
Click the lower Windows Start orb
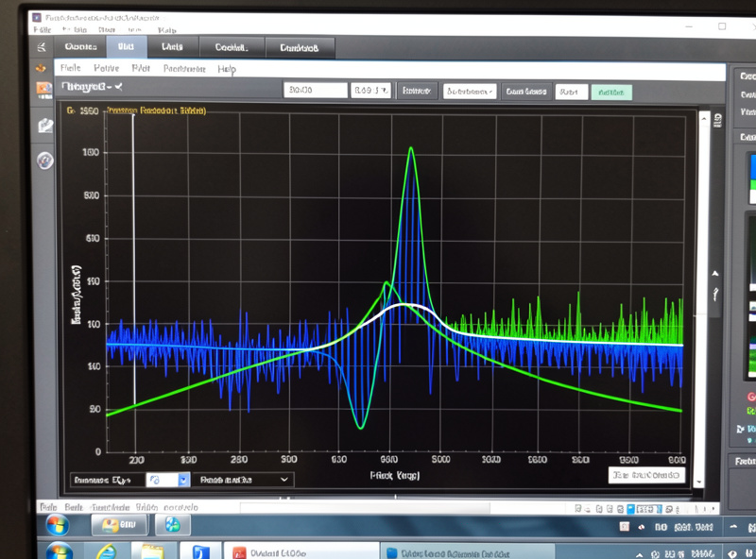pyautogui.click(x=60, y=551)
